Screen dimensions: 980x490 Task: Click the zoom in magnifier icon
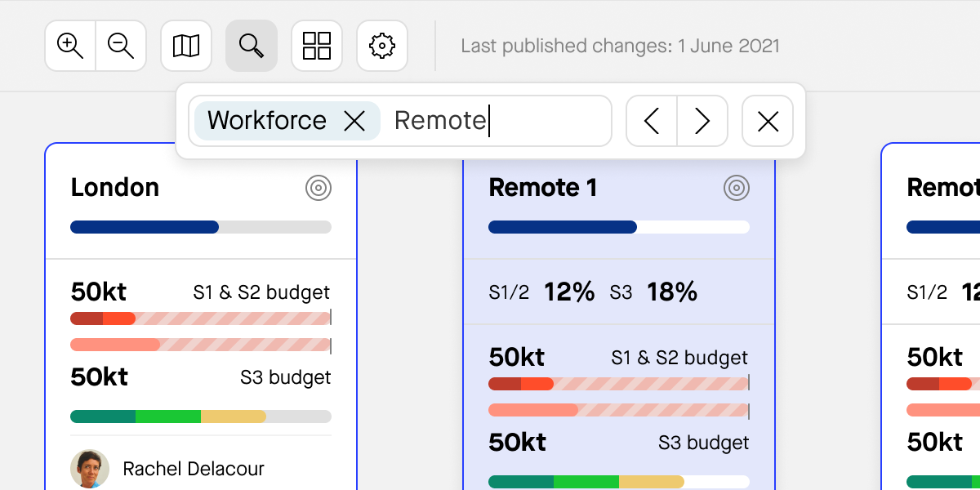[x=70, y=46]
